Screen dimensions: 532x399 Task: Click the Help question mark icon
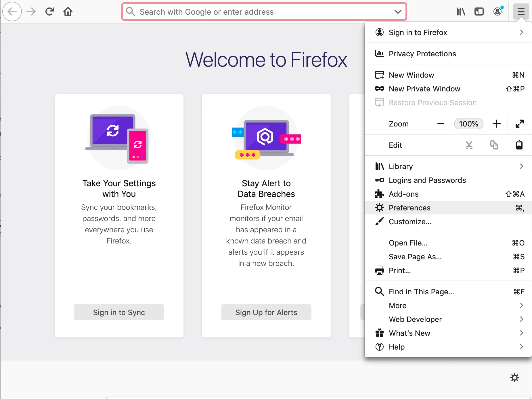click(x=380, y=347)
